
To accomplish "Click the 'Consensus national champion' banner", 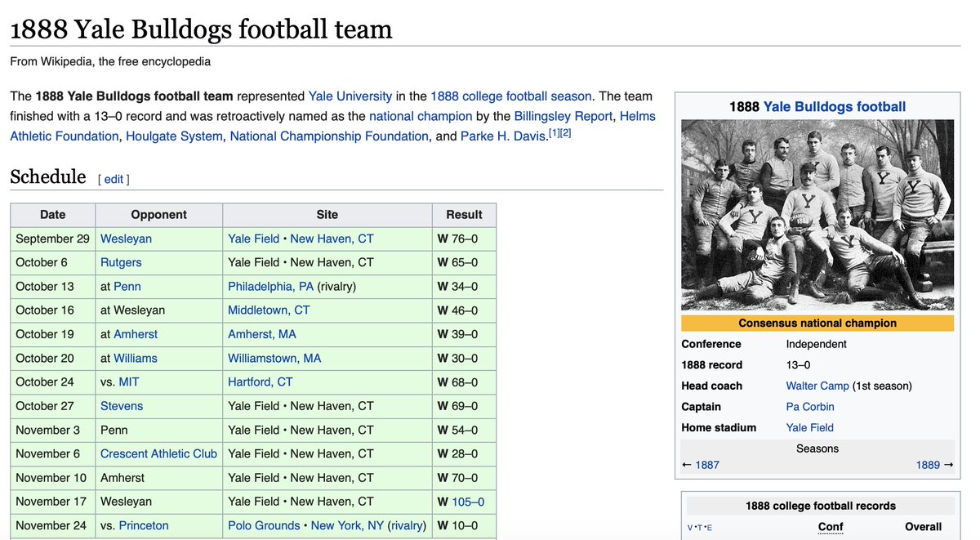I will [817, 323].
